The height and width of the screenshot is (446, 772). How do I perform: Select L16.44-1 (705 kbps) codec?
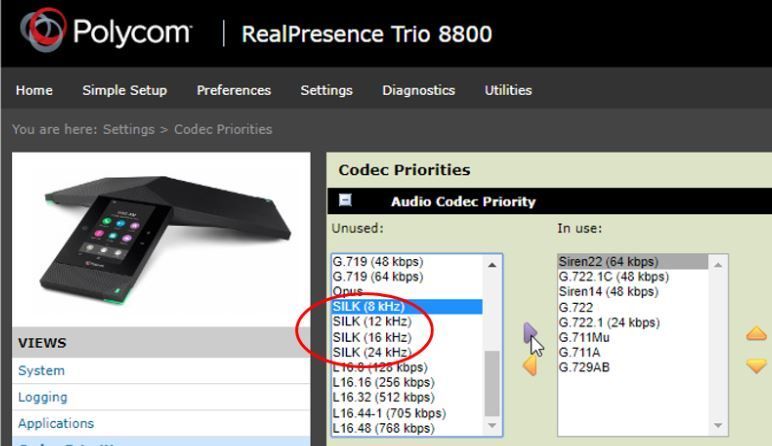407,413
